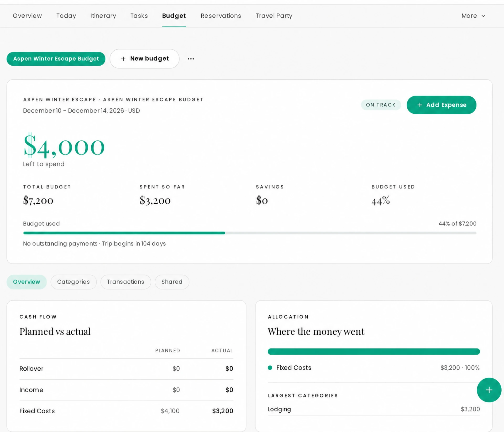Image resolution: width=504 pixels, height=432 pixels.
Task: Create a New budget
Action: click(145, 59)
